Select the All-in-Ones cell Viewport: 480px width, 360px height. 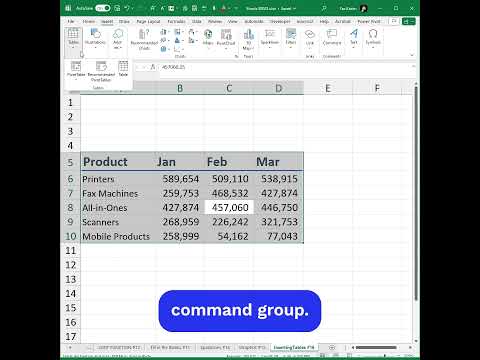point(118,208)
